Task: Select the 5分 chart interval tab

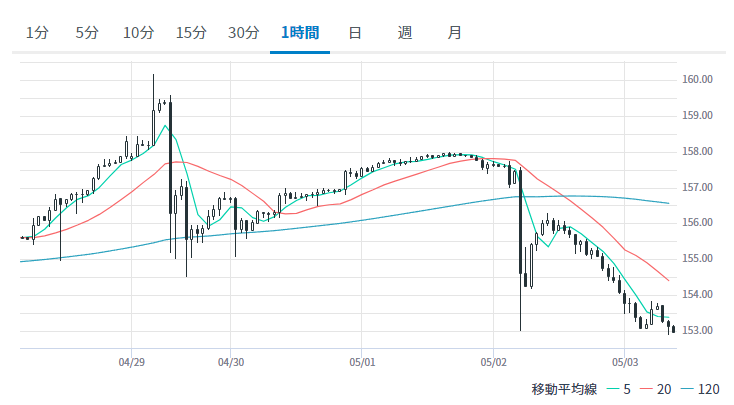Action: point(88,32)
